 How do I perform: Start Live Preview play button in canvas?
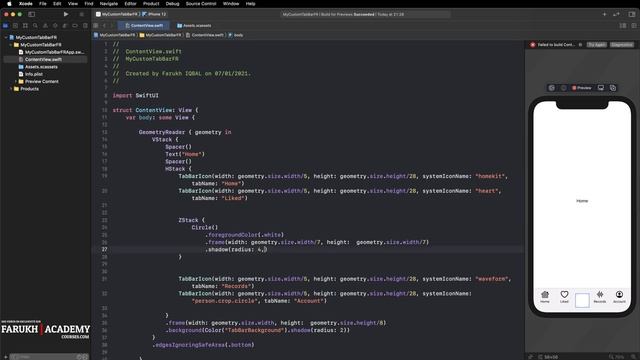tap(551, 88)
